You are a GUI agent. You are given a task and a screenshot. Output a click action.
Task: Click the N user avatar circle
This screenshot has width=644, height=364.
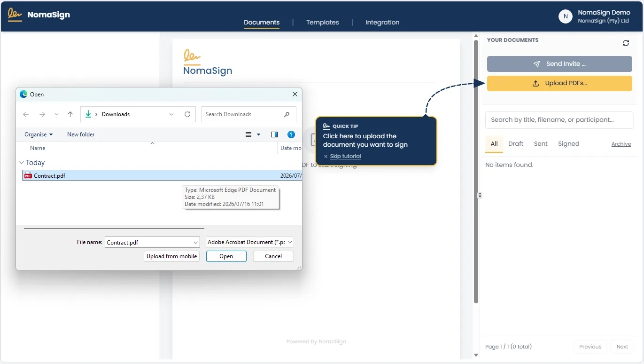566,16
